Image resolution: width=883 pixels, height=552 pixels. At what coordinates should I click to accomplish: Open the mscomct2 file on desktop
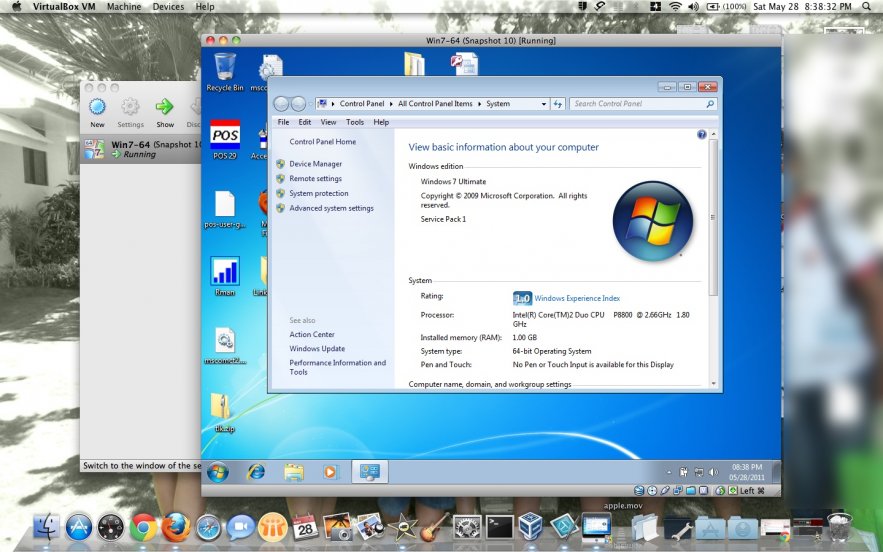pyautogui.click(x=225, y=345)
